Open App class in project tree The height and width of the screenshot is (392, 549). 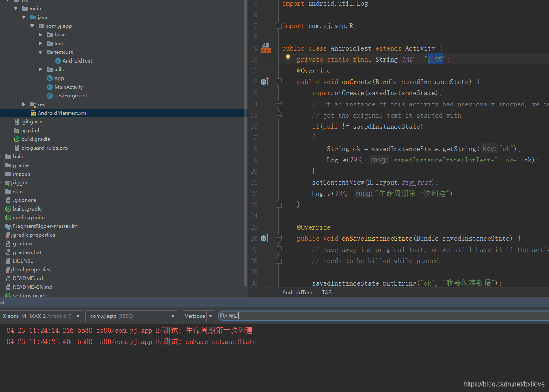[59, 78]
